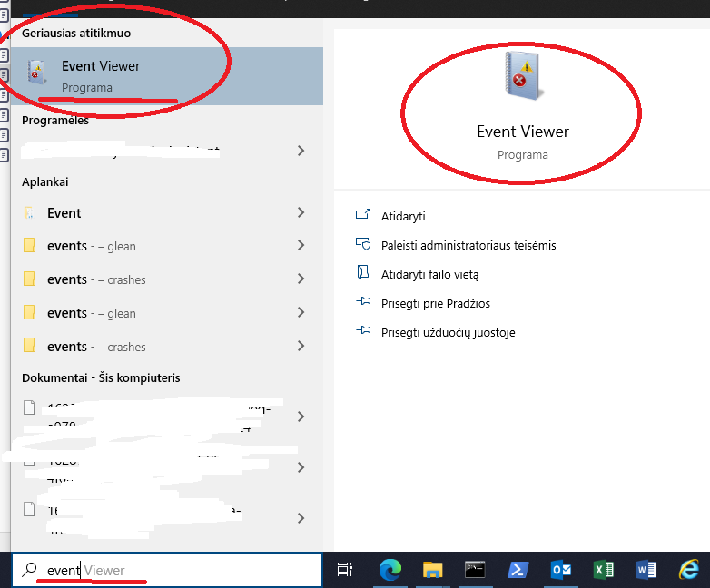Select Paleisti administratoriaus teisėmis
Viewport: 710px width, 588px height.
468,245
